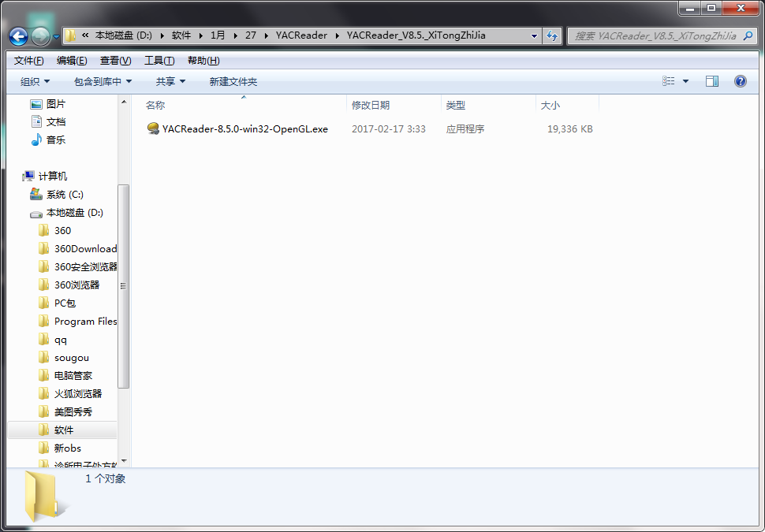765x532 pixels.
Task: Open the 包含到库中 dropdown
Action: [x=103, y=81]
